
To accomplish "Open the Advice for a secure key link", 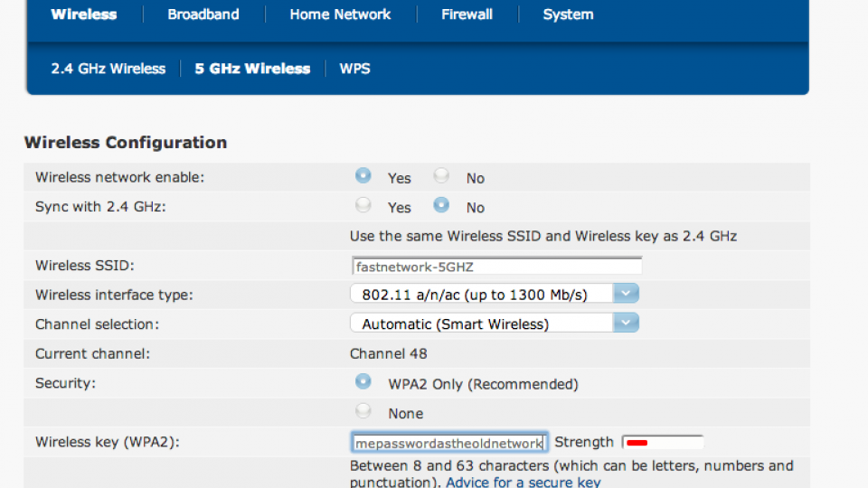I will coord(524,482).
